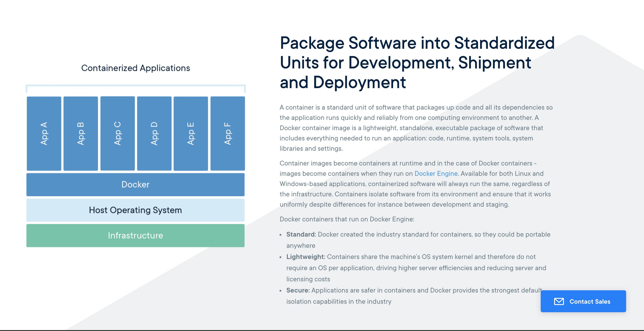Click the Containerized Applications diagram title
Screen dimensions: 644x331
(x=136, y=68)
